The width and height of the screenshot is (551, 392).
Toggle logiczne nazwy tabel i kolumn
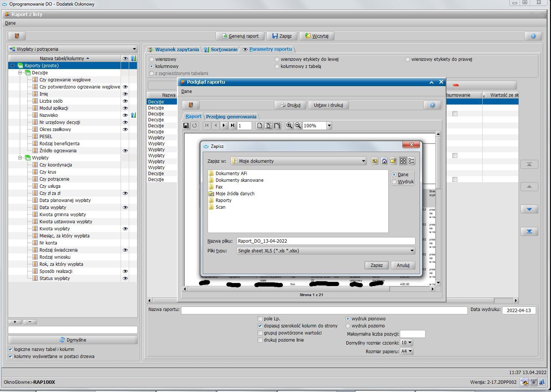click(10, 349)
